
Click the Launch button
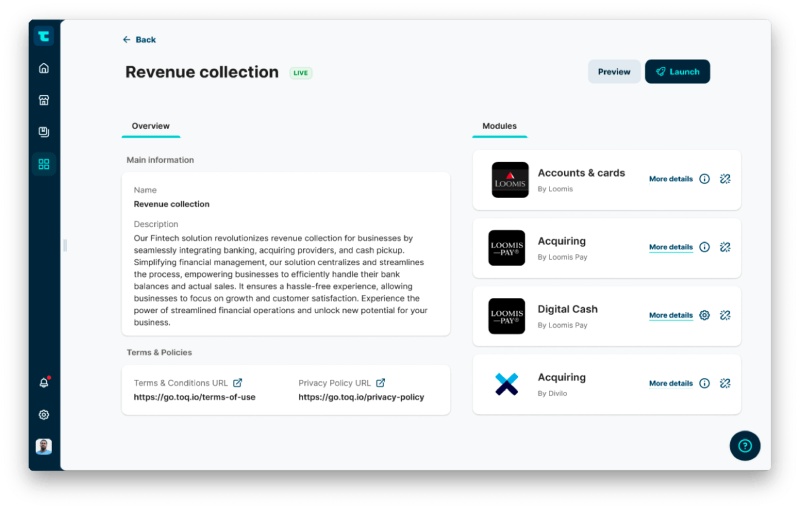(x=677, y=72)
